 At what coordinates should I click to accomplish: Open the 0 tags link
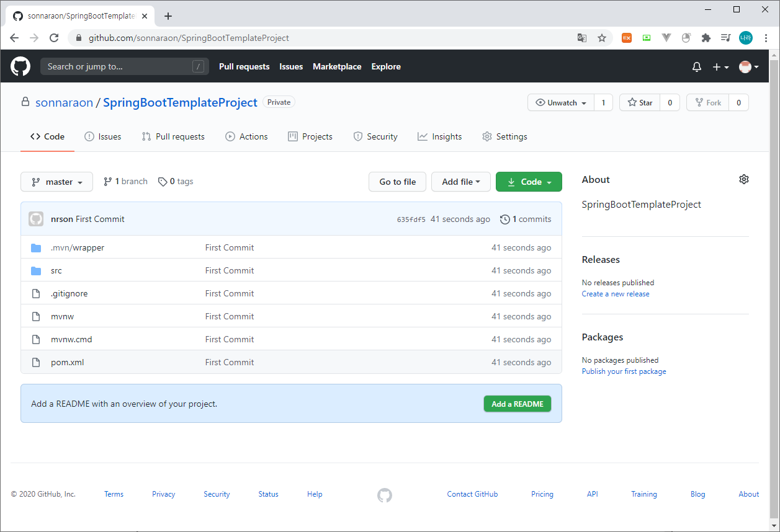coord(176,182)
